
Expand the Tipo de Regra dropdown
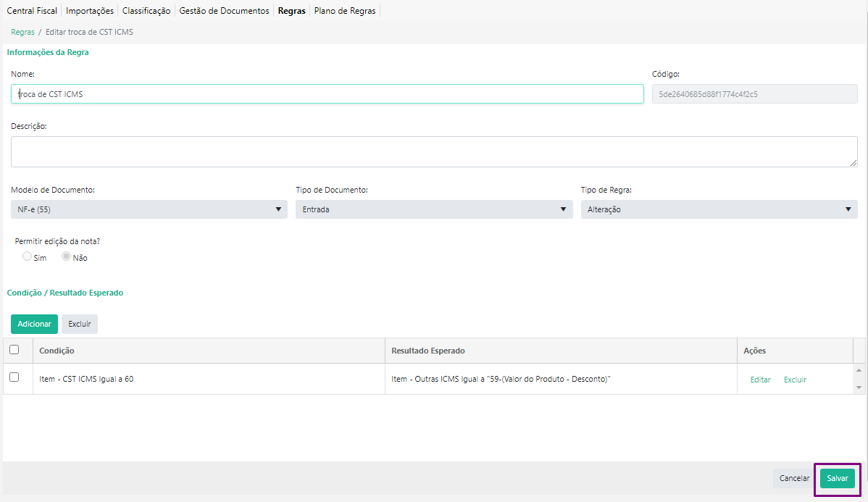pyautogui.click(x=718, y=209)
